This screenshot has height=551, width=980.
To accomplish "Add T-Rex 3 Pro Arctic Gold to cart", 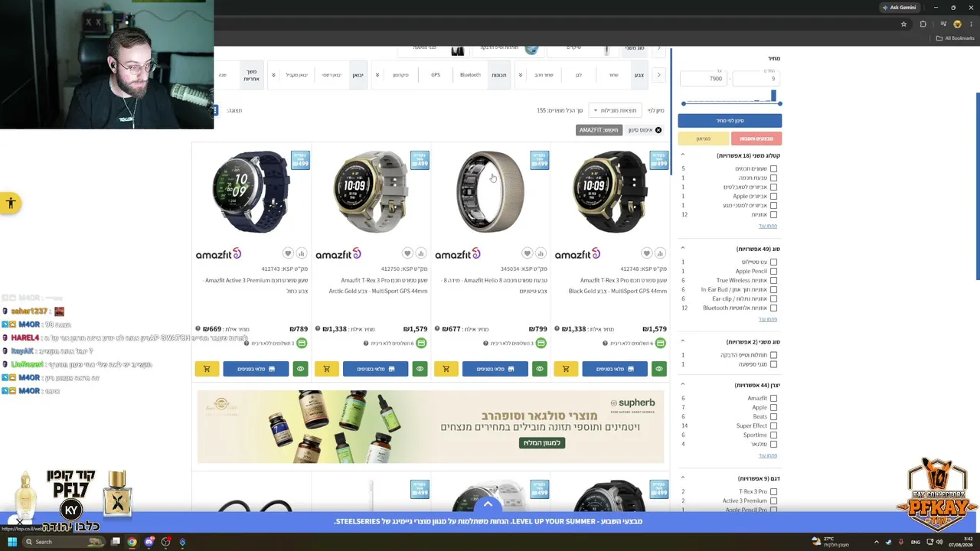I will (x=326, y=369).
